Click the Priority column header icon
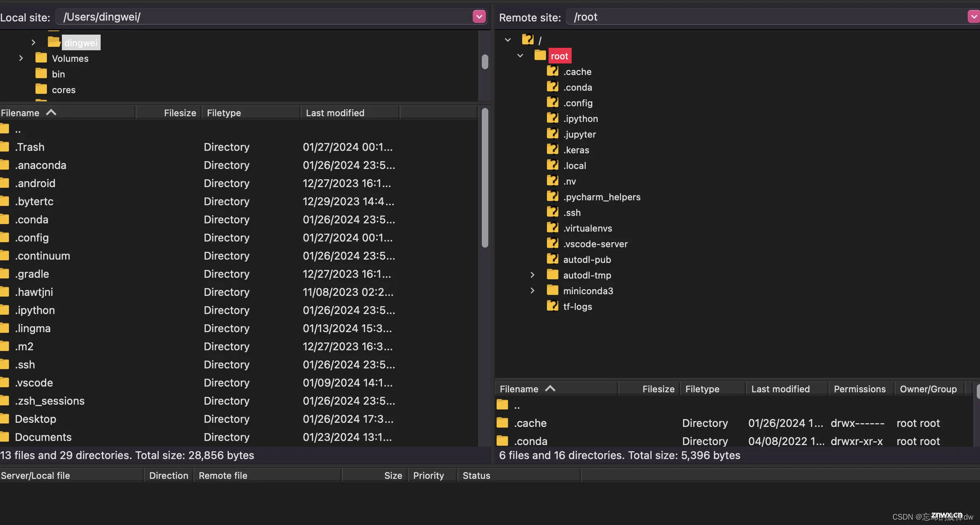This screenshot has width=980, height=525. pos(428,475)
